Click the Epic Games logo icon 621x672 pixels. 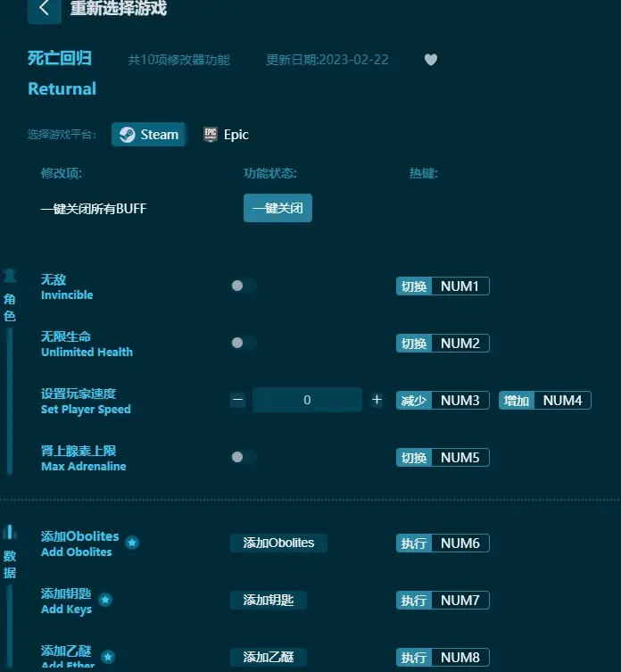pos(211,135)
